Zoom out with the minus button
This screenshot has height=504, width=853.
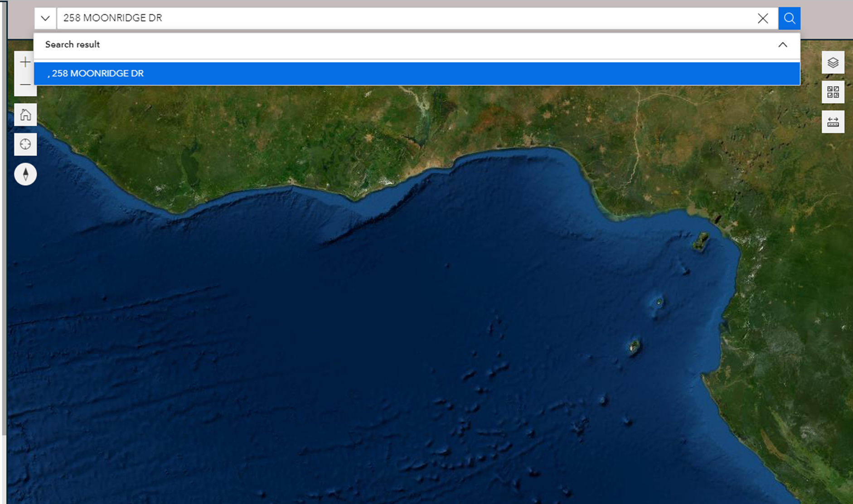click(x=25, y=85)
